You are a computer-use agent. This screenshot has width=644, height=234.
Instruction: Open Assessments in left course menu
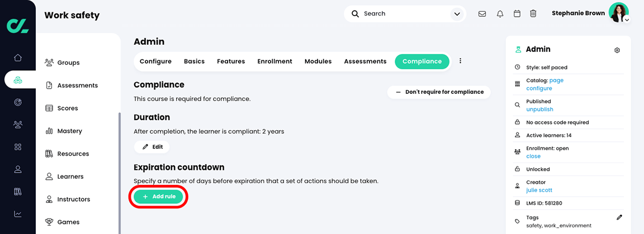click(72, 85)
